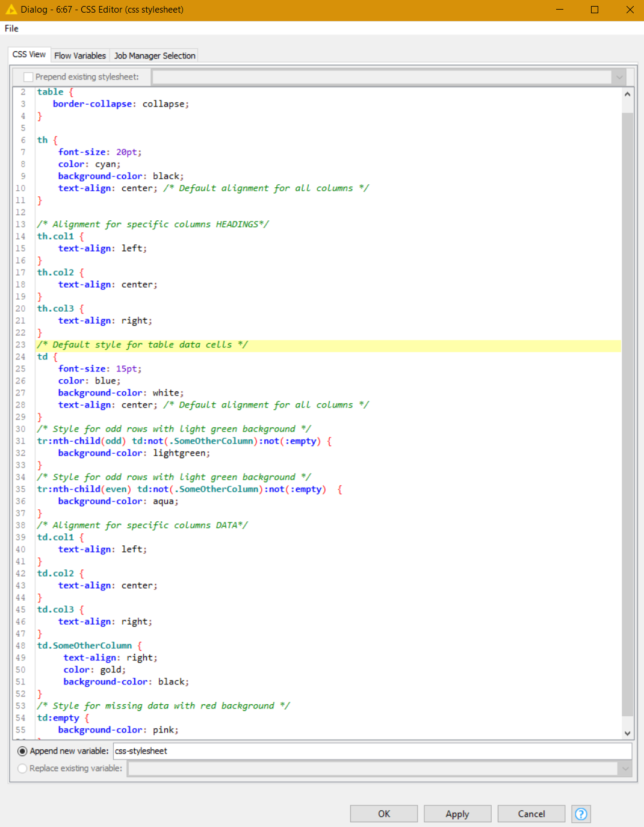Screen dimensions: 644x827
Task: Maximize the CSS Editor dialog window
Action: coord(595,10)
